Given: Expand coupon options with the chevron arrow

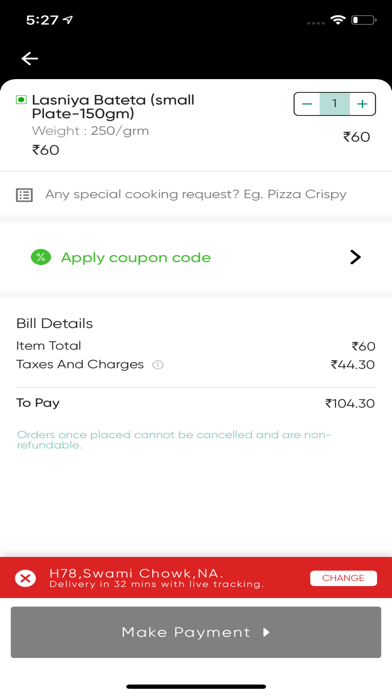Looking at the screenshot, I should pos(355,257).
